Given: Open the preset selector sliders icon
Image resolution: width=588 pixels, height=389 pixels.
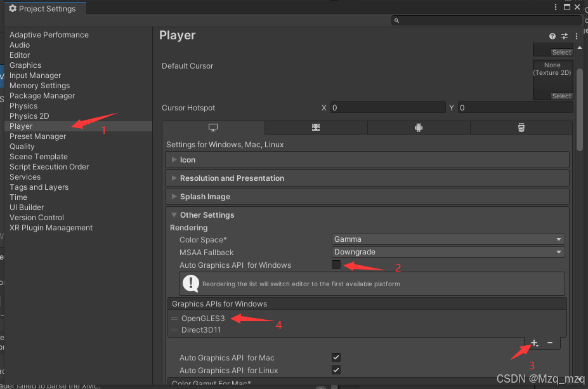Looking at the screenshot, I should click(x=565, y=36).
